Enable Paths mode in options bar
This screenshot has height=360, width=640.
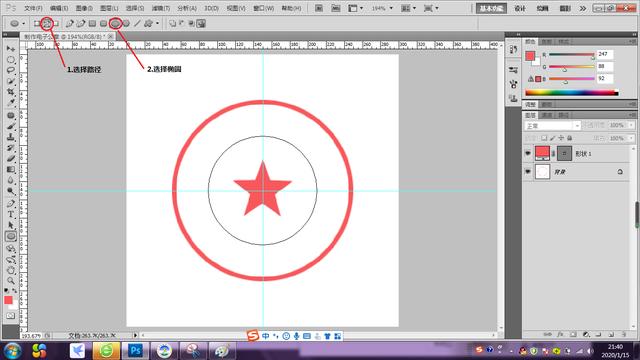point(47,24)
